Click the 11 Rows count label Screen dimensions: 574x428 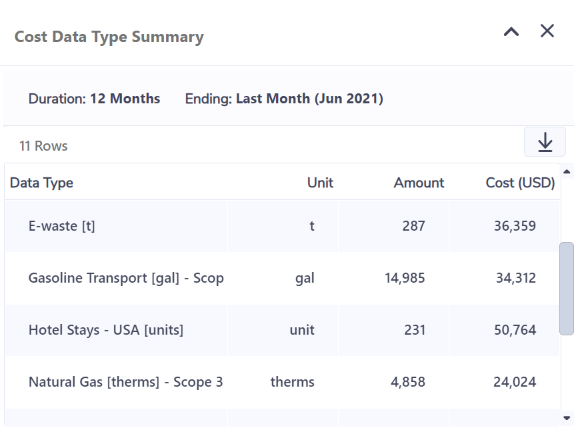(x=43, y=146)
